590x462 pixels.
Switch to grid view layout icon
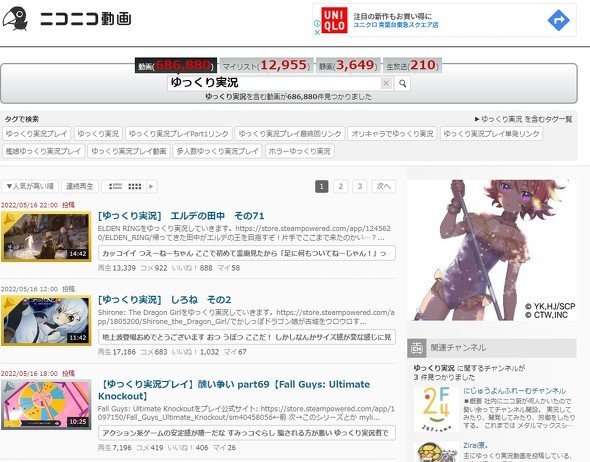(x=135, y=186)
